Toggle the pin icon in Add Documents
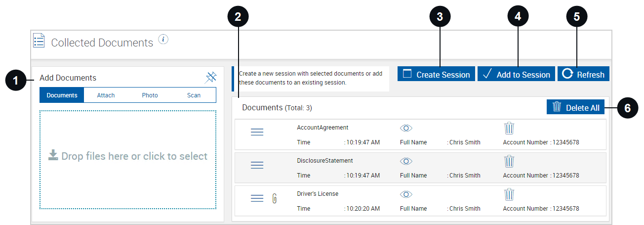Image resolution: width=644 pixels, height=225 pixels. [x=211, y=78]
